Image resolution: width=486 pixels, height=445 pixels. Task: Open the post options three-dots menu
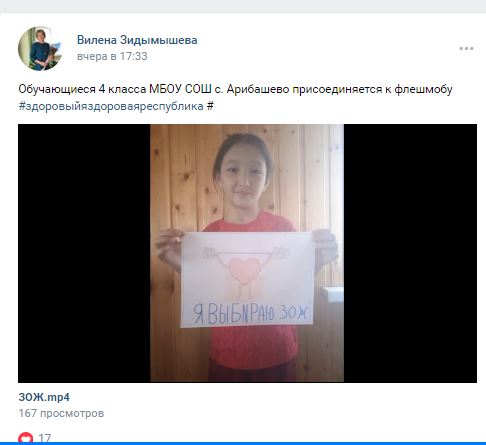[466, 49]
